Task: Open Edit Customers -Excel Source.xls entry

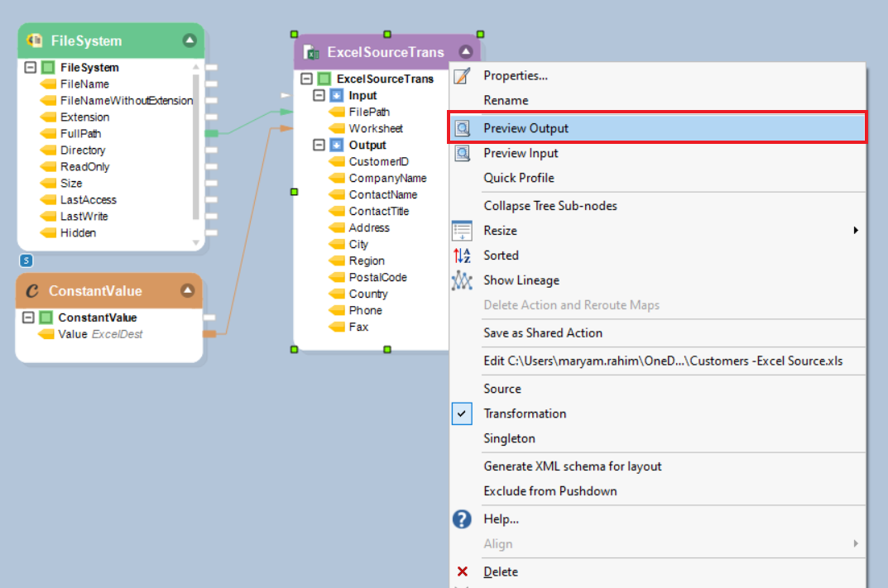Action: click(663, 361)
